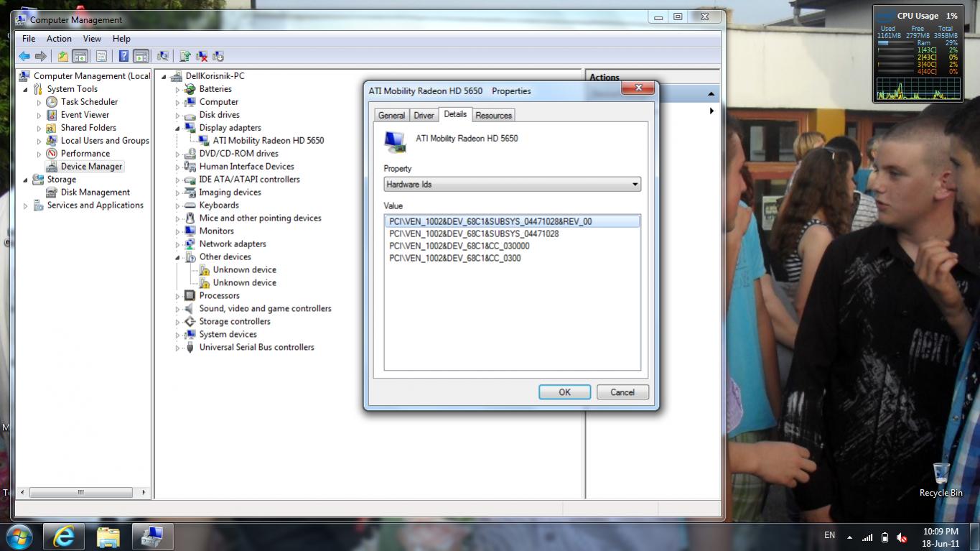Viewport: 980px width, 551px height.
Task: Click Sound, video and game controllers
Action: click(265, 309)
